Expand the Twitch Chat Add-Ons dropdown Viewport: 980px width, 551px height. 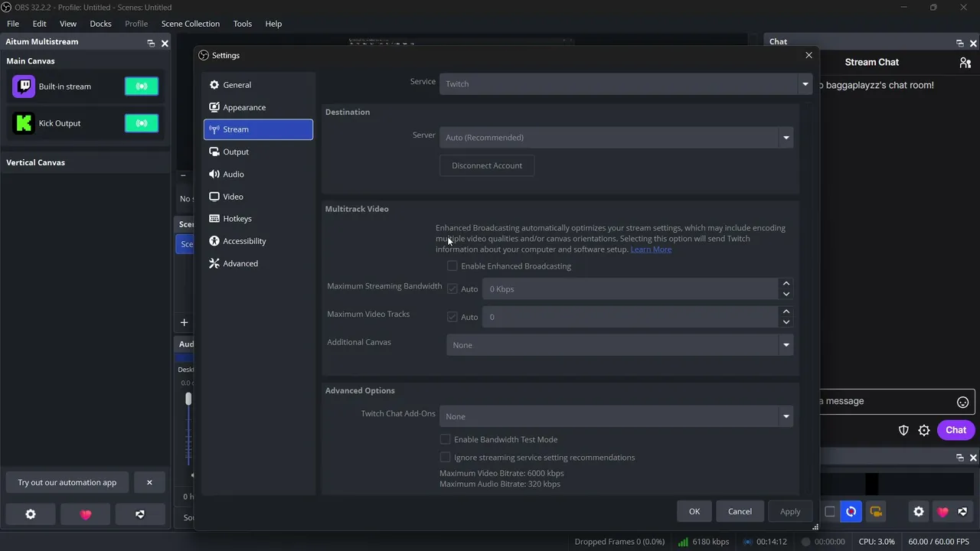(x=616, y=416)
